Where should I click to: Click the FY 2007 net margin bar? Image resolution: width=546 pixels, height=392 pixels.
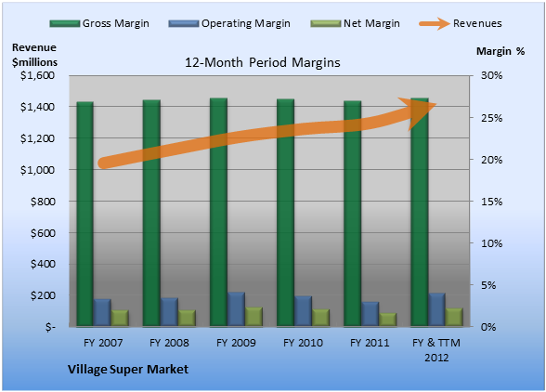120,318
